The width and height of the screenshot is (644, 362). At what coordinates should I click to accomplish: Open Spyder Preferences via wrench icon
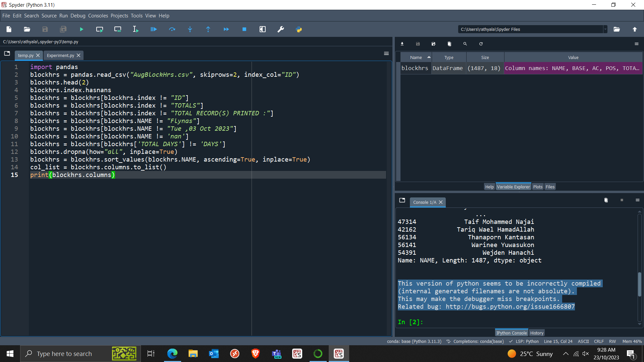click(281, 29)
